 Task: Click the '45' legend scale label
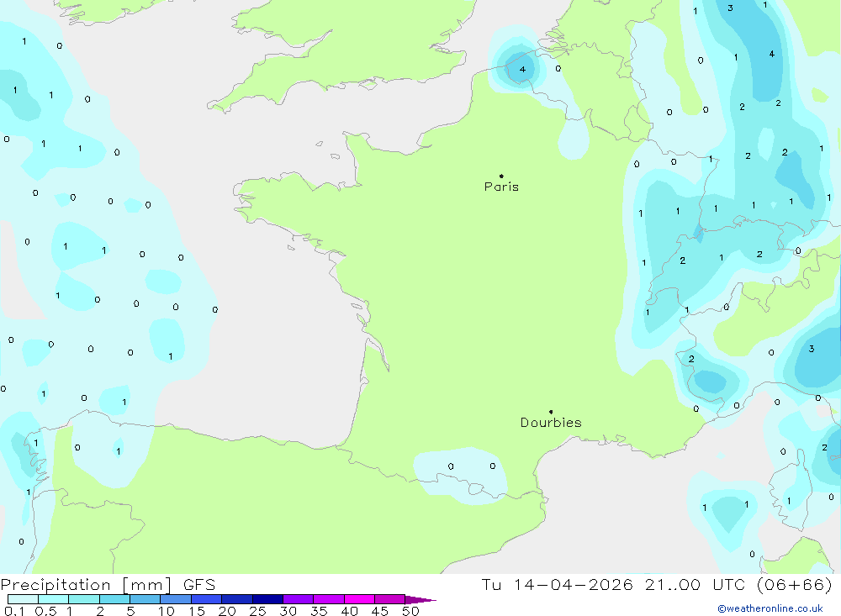(x=380, y=611)
